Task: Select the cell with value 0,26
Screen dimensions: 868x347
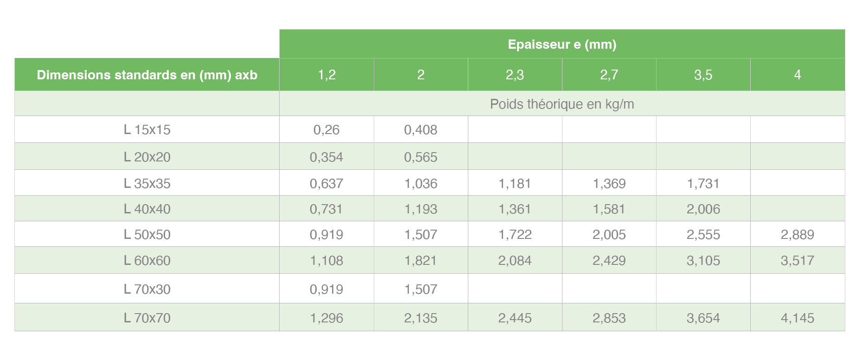Action: pos(326,129)
